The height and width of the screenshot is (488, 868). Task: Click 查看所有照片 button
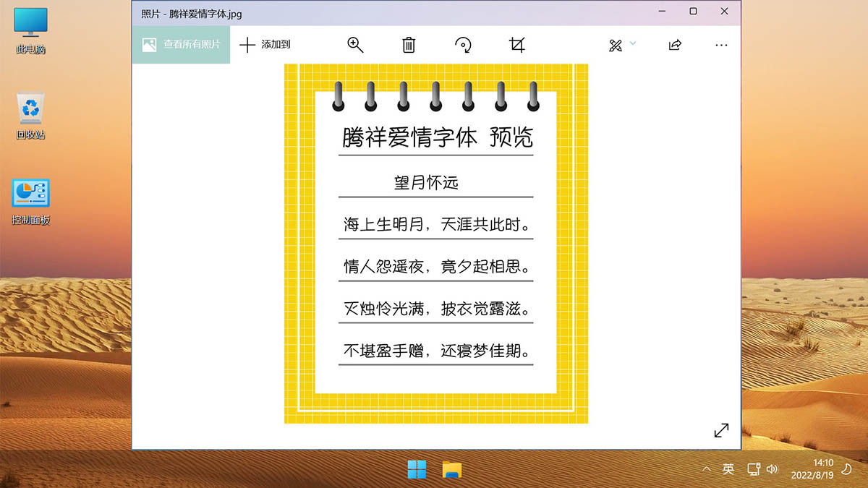tap(181, 45)
